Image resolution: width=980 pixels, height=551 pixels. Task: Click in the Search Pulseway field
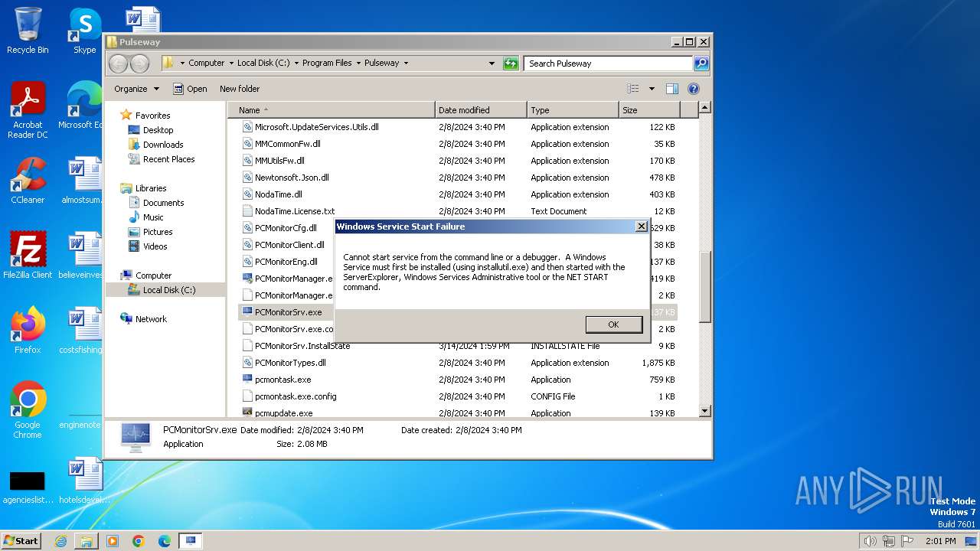pyautogui.click(x=609, y=64)
